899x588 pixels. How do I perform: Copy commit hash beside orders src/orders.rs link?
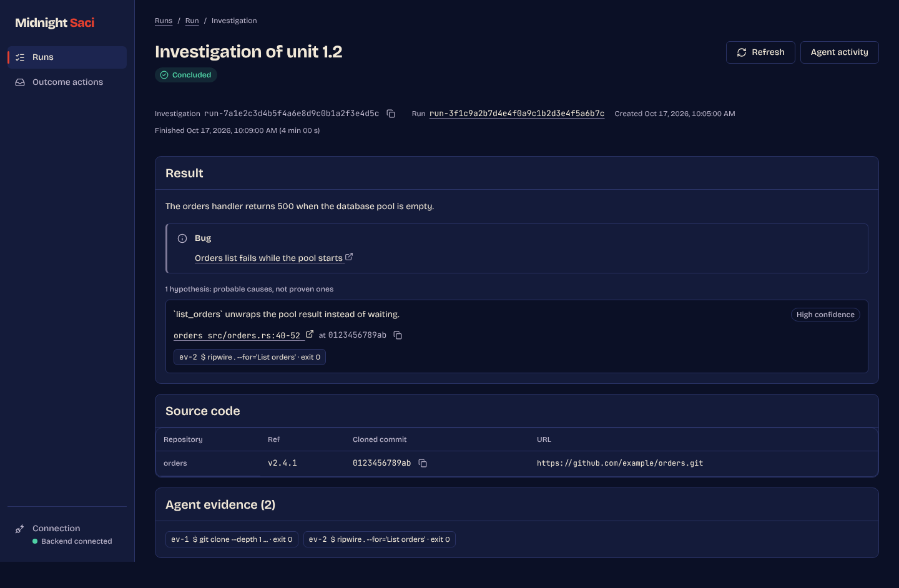pos(398,335)
